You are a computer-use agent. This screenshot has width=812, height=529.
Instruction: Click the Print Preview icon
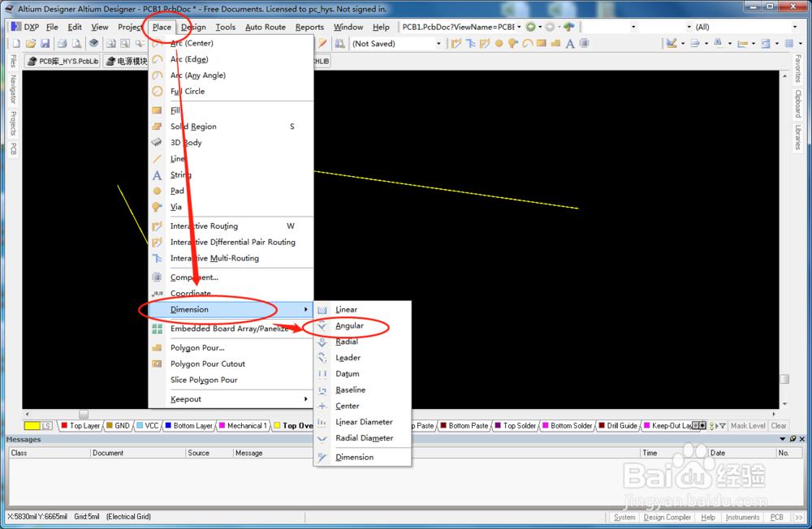76,44
